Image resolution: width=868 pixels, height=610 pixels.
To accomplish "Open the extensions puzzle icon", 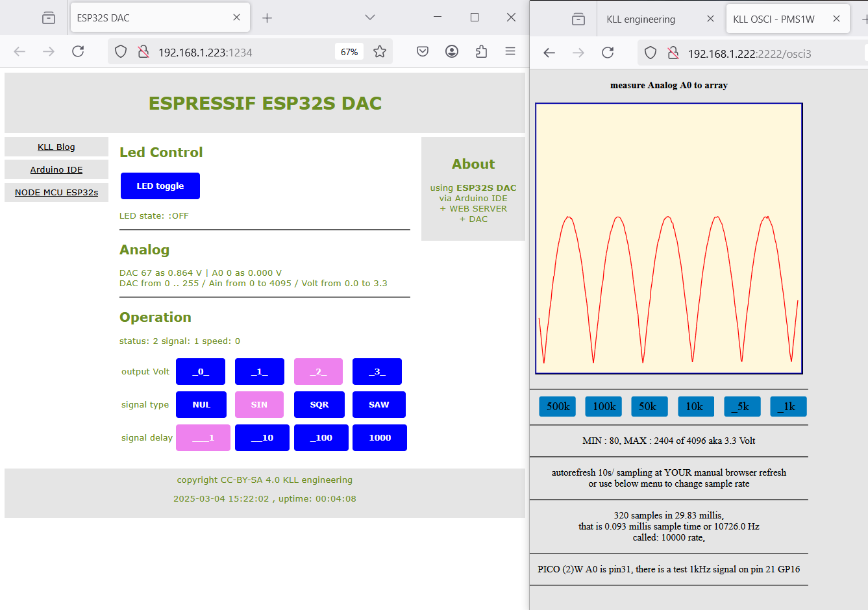I will [x=481, y=51].
